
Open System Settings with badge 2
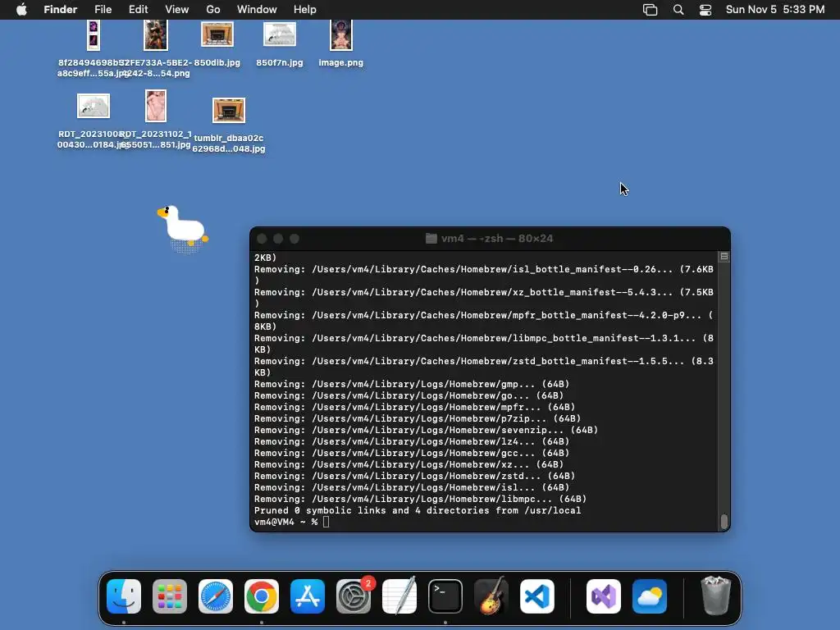coord(354,596)
